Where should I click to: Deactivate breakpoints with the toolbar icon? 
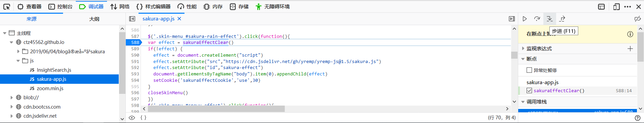pos(638,19)
